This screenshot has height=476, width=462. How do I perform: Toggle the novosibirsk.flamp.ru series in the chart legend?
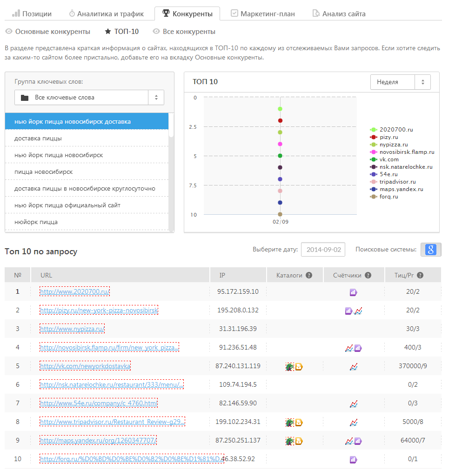(402, 152)
